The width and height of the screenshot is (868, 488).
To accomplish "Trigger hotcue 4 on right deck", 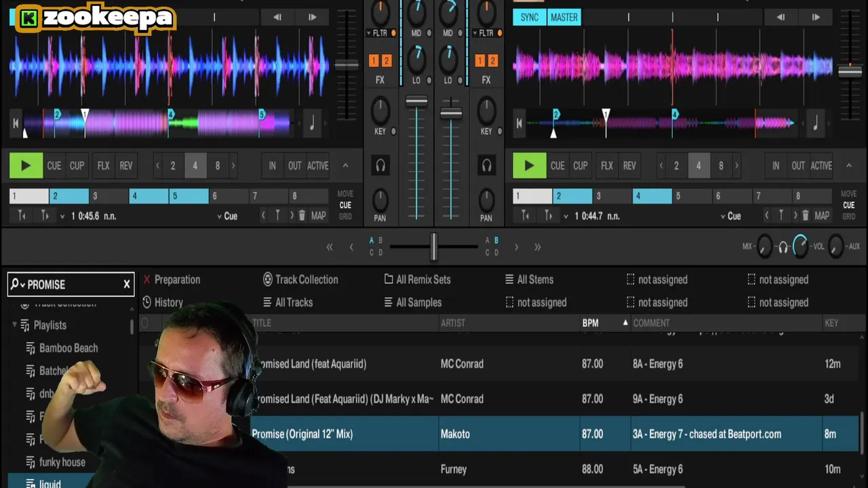I will pyautogui.click(x=652, y=196).
